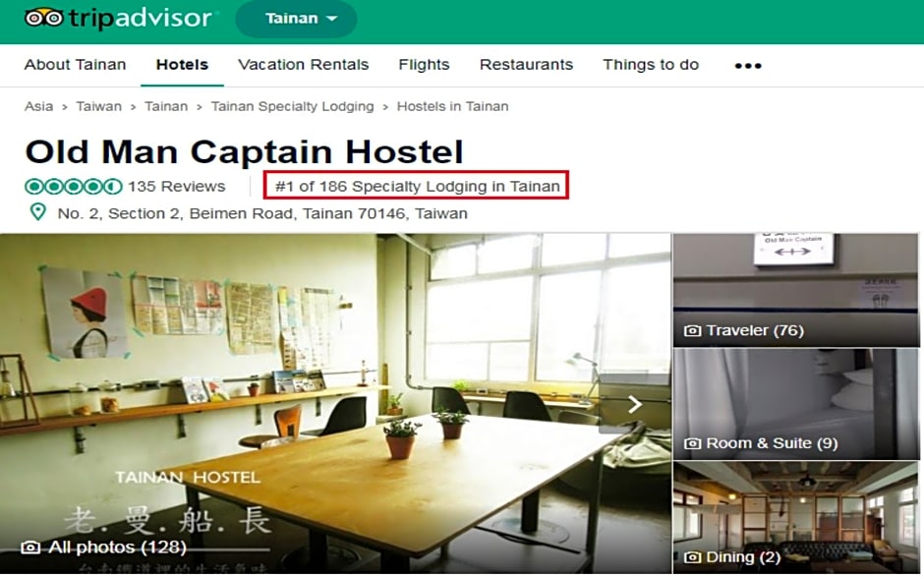Open the Restaurants section
The width and height of the screenshot is (924, 578).
click(x=526, y=65)
